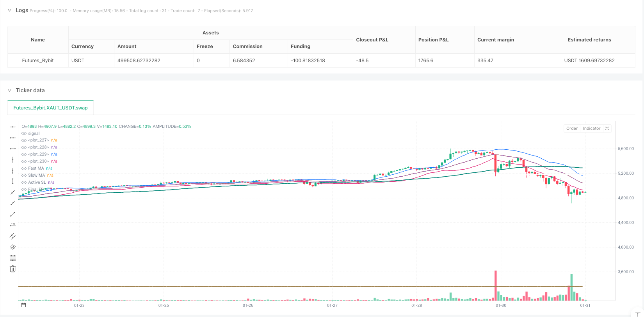
Task: Collapse the Ticker data section
Action: 10,90
